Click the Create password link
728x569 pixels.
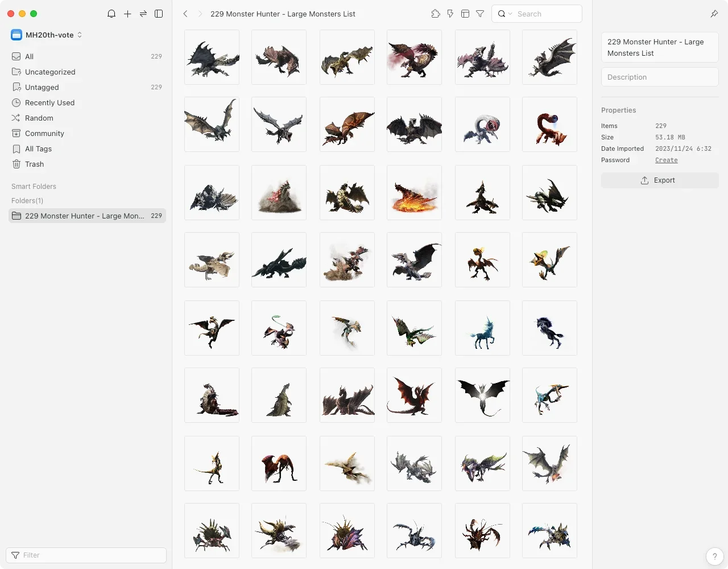pyautogui.click(x=666, y=160)
